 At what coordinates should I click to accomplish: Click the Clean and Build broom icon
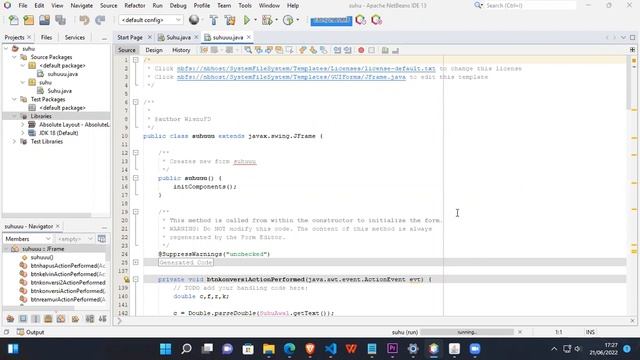(230, 20)
